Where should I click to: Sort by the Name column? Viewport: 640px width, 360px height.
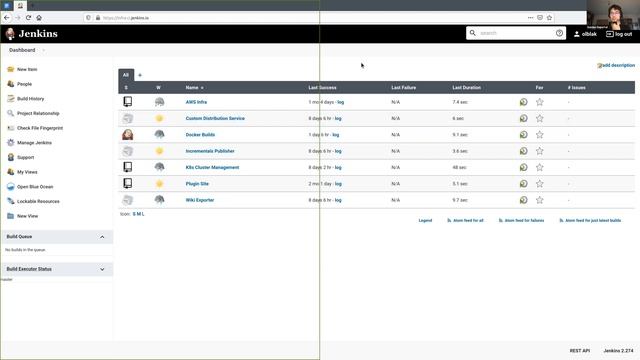coord(194,88)
